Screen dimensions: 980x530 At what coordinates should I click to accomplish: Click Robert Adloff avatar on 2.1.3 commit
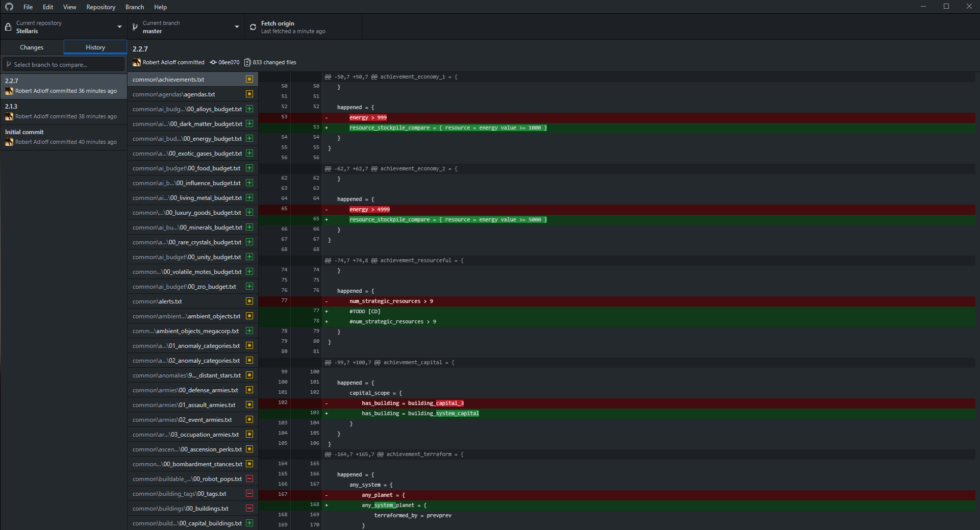point(9,116)
